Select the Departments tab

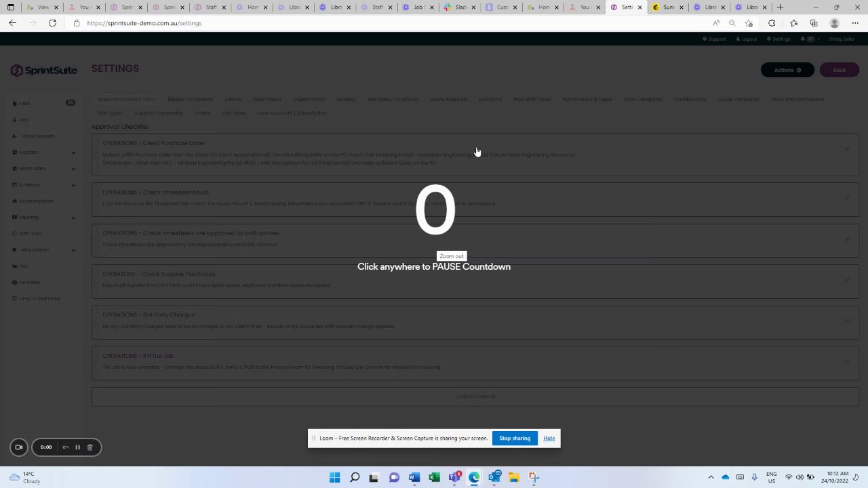(x=309, y=100)
